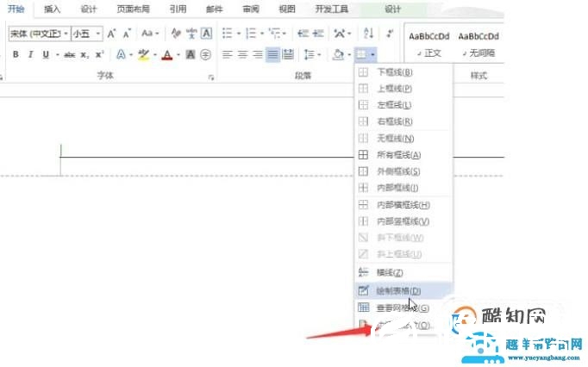588x367 pixels.
Task: Click the enclosed character icon
Action: point(205,55)
